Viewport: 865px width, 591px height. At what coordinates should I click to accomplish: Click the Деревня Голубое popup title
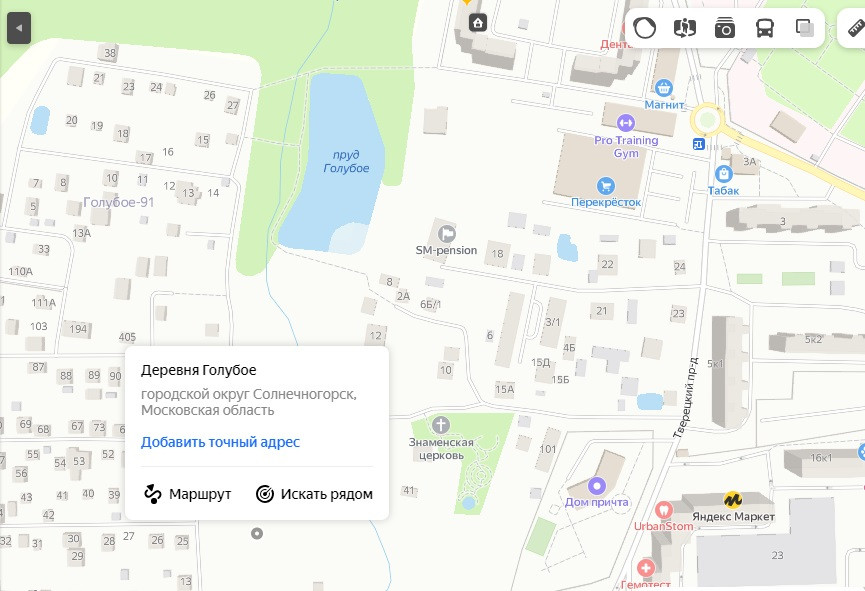pos(199,370)
